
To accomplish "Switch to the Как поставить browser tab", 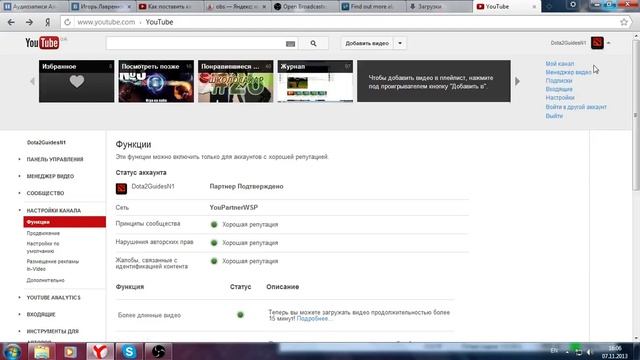I will tap(168, 7).
